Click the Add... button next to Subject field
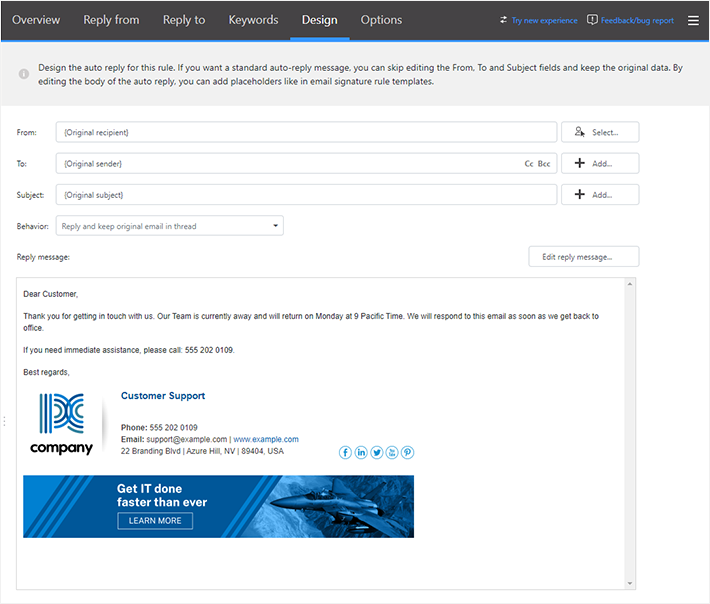This screenshot has height=604, width=710. click(x=600, y=195)
